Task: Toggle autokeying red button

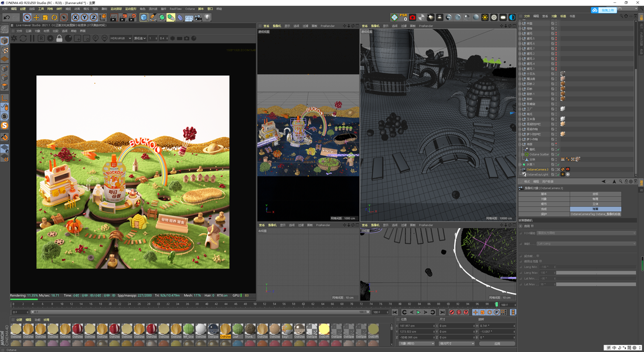Action: coord(459,312)
